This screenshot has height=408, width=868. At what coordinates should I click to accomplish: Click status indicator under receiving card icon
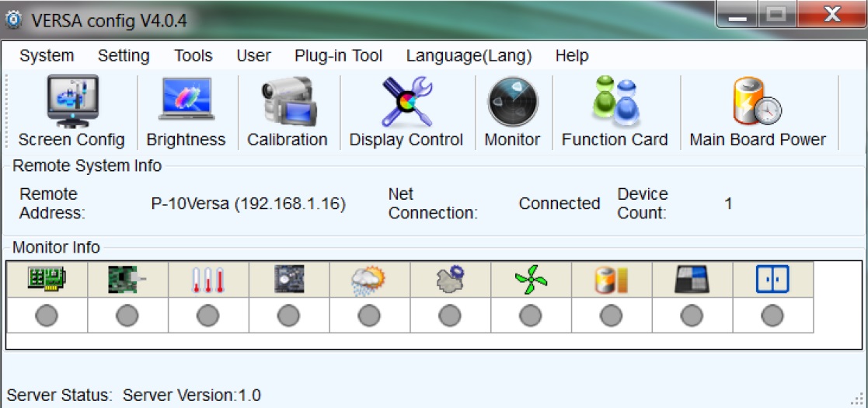coord(127,316)
